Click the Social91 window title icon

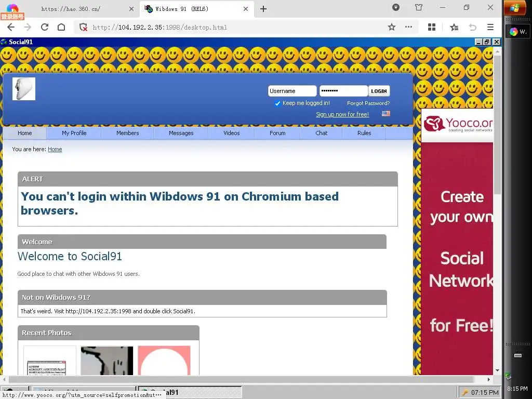[4, 42]
